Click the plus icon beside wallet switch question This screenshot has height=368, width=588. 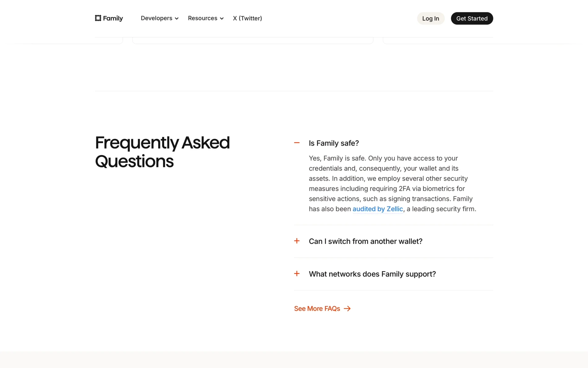297,241
